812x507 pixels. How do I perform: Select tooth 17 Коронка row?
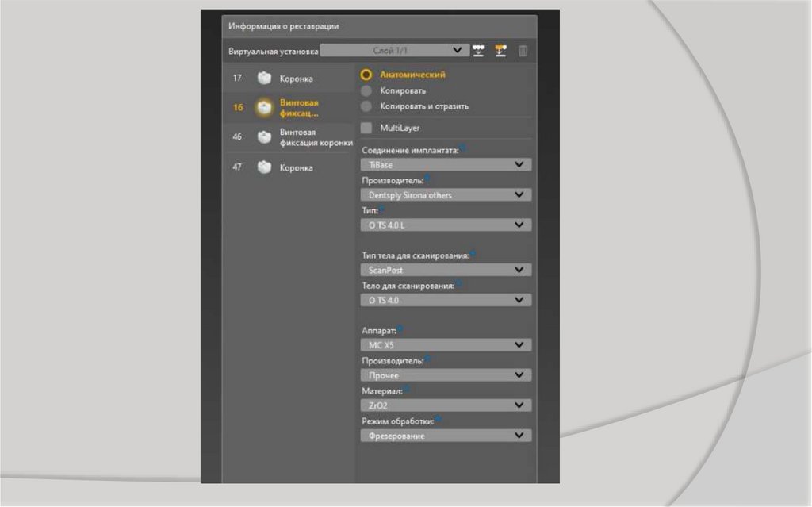click(x=289, y=79)
